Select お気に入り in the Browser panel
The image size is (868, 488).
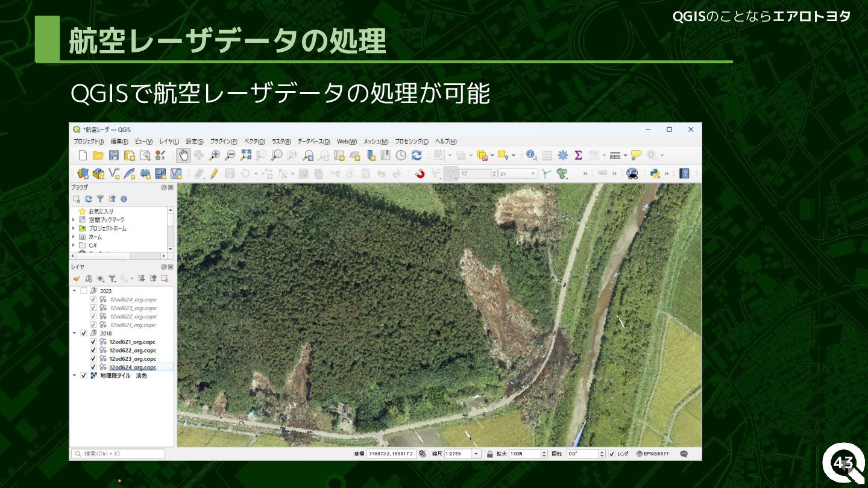[x=101, y=211]
